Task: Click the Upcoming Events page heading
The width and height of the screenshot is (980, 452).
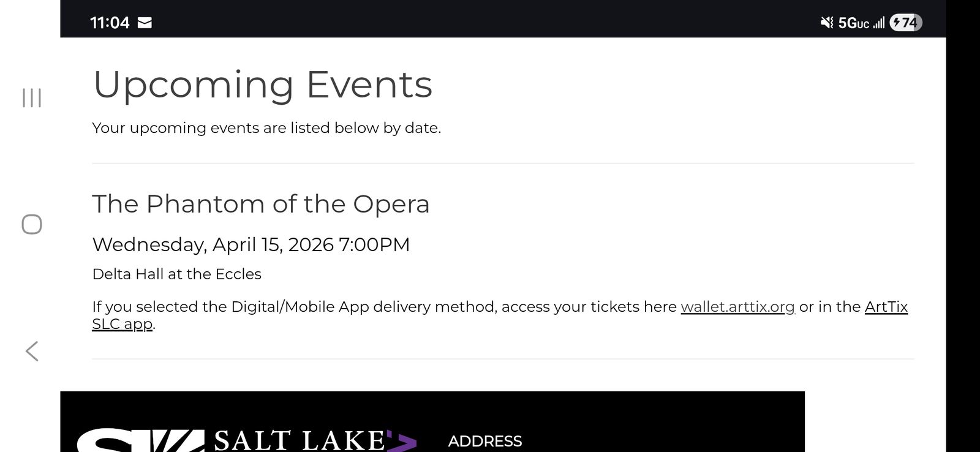Action: pyautogui.click(x=262, y=85)
